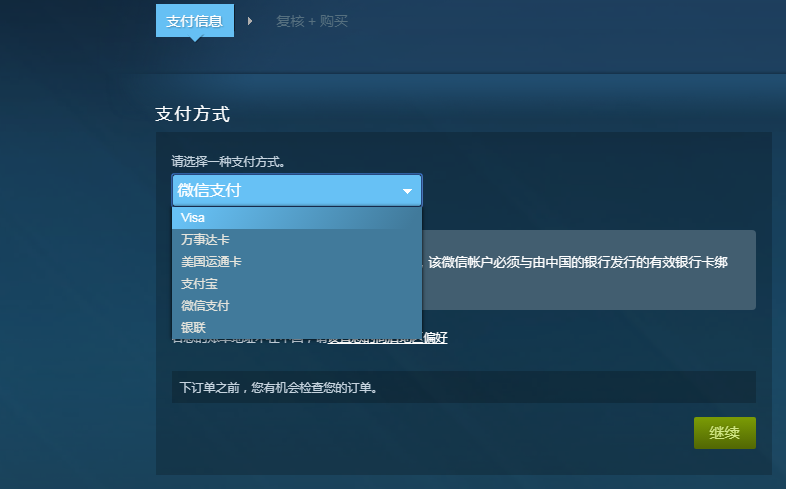Click the WeChat account bank card notice text

click(x=577, y=263)
